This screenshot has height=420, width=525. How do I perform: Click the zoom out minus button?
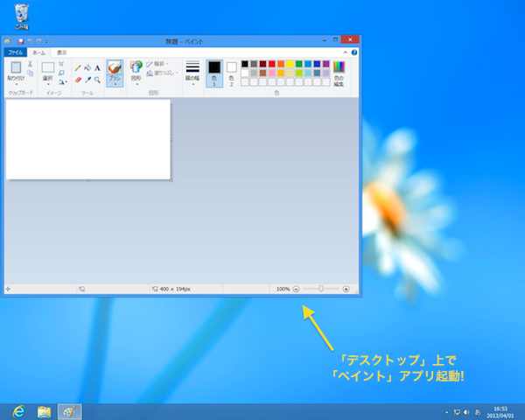click(296, 289)
